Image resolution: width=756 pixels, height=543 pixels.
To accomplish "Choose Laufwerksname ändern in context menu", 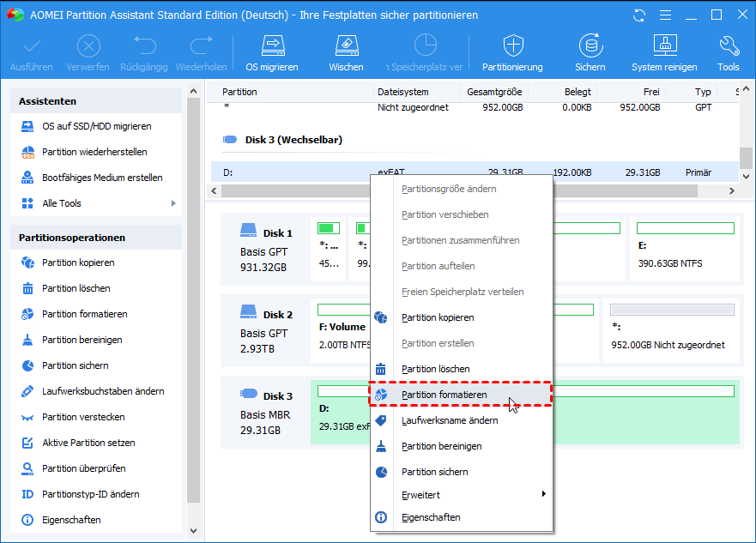I will (x=462, y=420).
